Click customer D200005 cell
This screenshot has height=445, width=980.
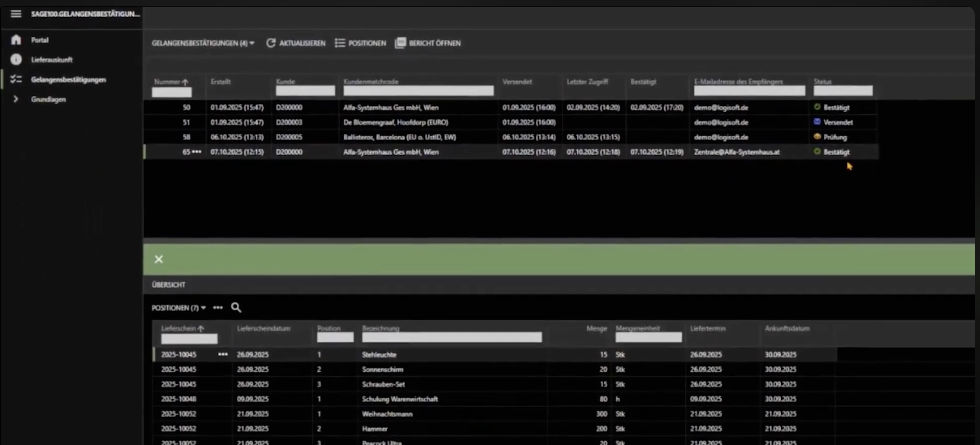289,137
